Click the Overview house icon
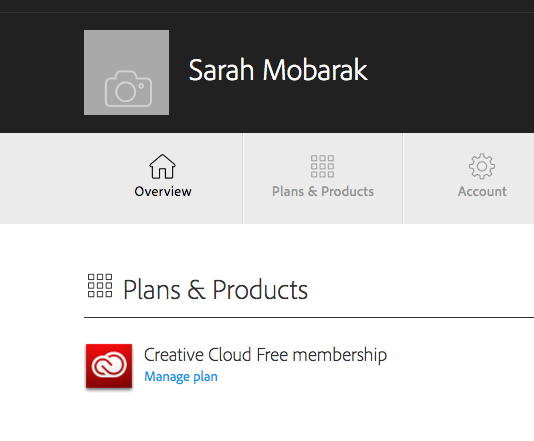Image resolution: width=534 pixels, height=441 pixels. point(162,166)
